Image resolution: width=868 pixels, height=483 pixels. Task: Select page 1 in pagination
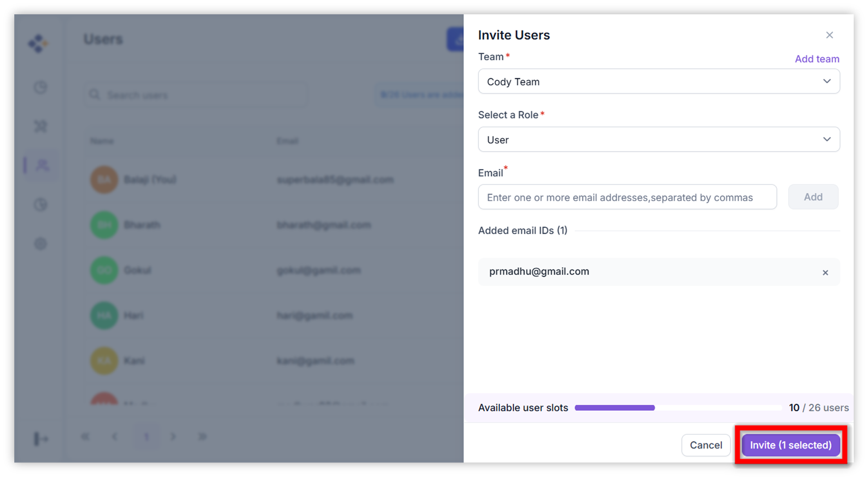pyautogui.click(x=146, y=436)
